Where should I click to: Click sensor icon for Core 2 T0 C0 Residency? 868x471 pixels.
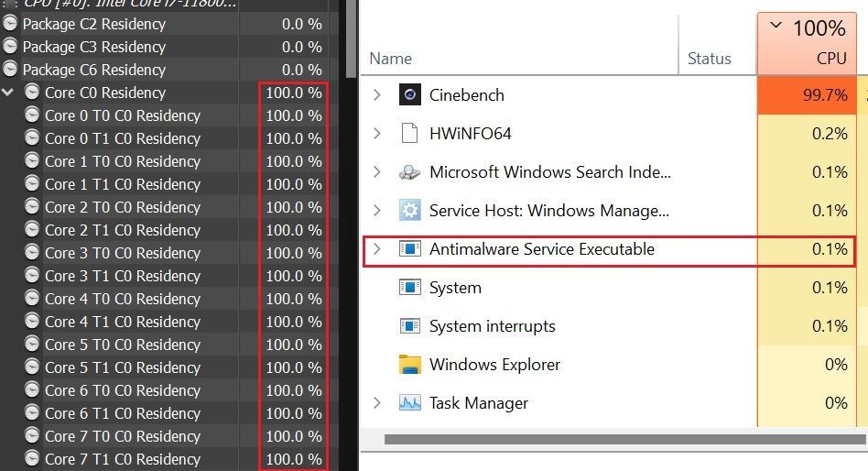click(x=32, y=207)
